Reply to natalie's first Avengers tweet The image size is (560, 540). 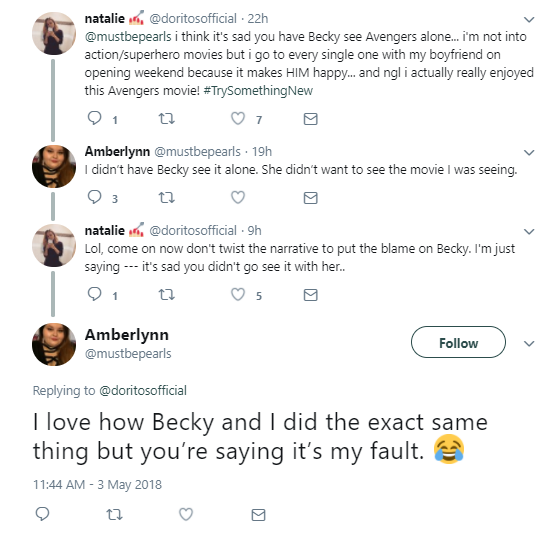point(95,118)
